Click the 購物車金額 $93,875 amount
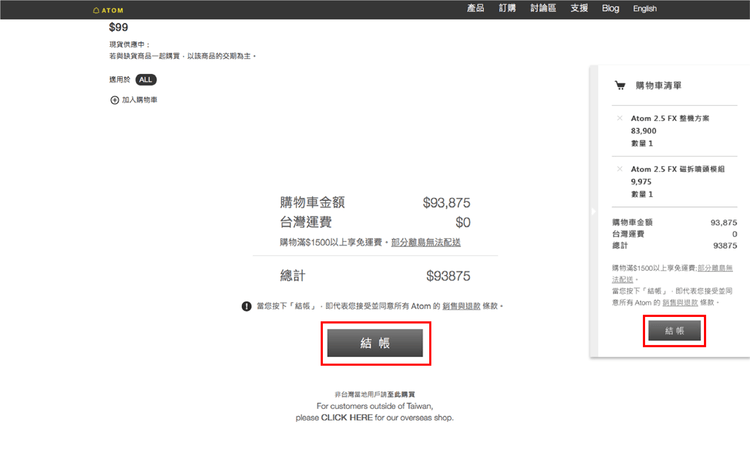This screenshot has width=750, height=450. (446, 203)
